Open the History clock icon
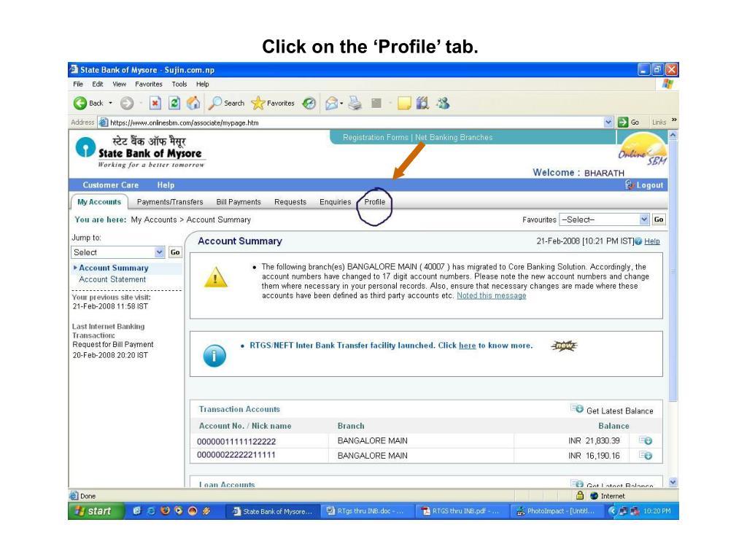747x560 pixels. (309, 104)
